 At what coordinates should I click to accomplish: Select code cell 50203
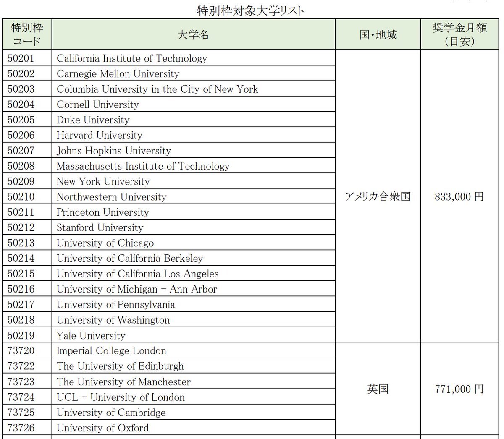click(x=27, y=89)
